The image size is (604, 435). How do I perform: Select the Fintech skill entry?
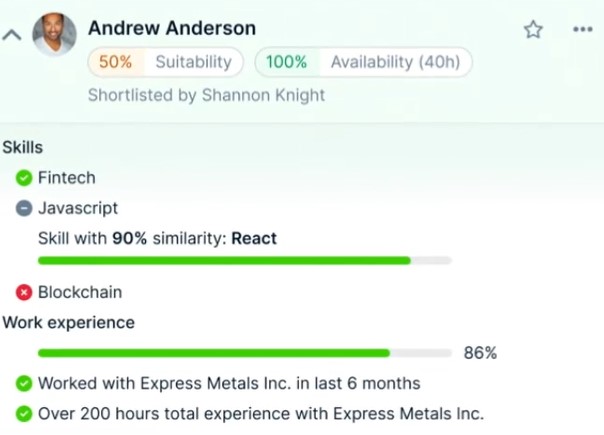click(x=67, y=178)
